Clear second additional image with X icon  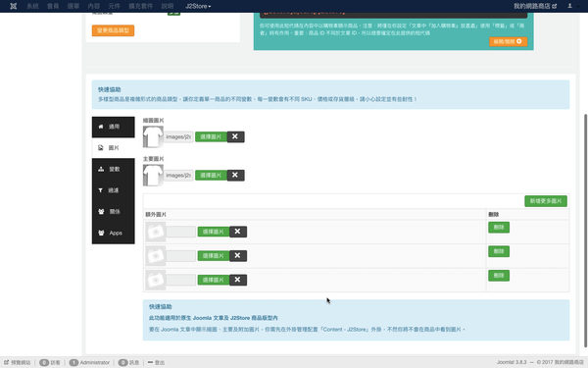(x=238, y=256)
